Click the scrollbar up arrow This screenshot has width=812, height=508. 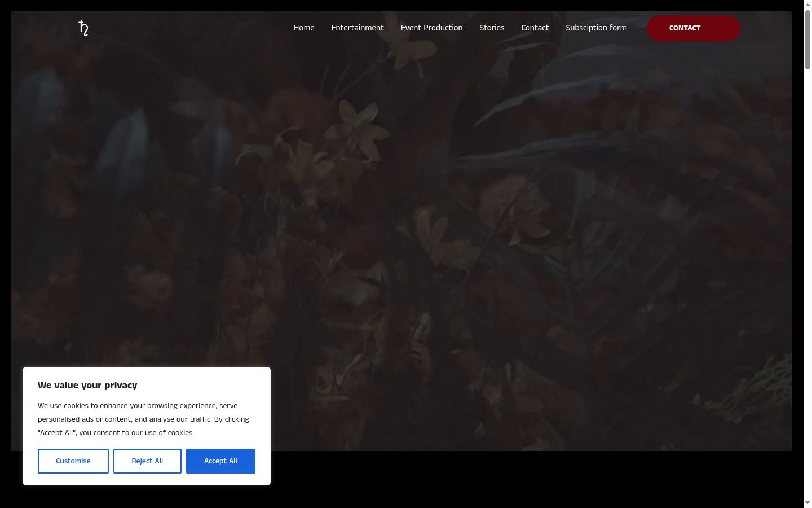807,5
